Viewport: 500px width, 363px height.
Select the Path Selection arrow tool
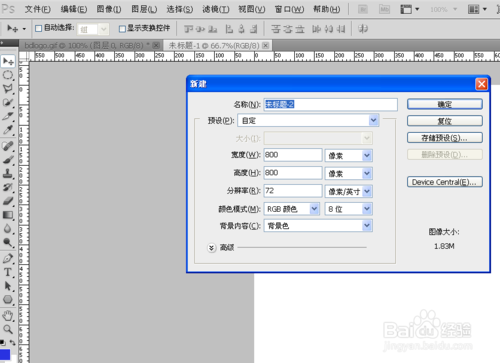click(8, 286)
